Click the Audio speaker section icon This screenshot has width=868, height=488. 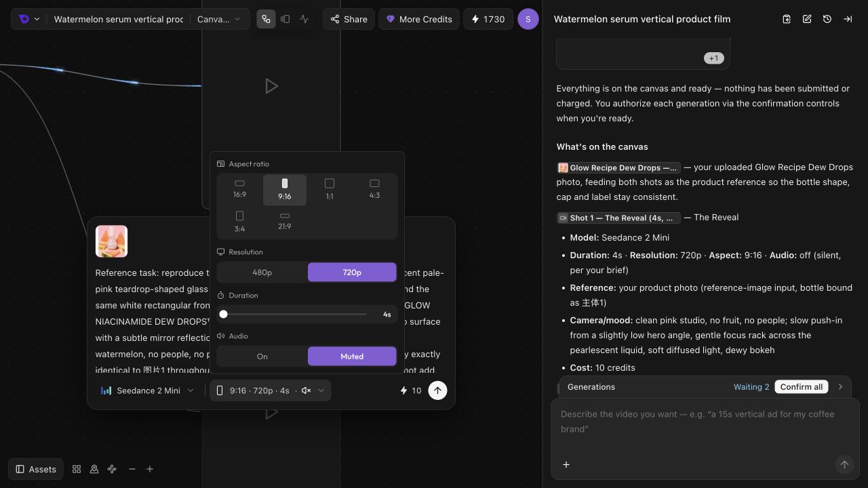click(x=220, y=336)
